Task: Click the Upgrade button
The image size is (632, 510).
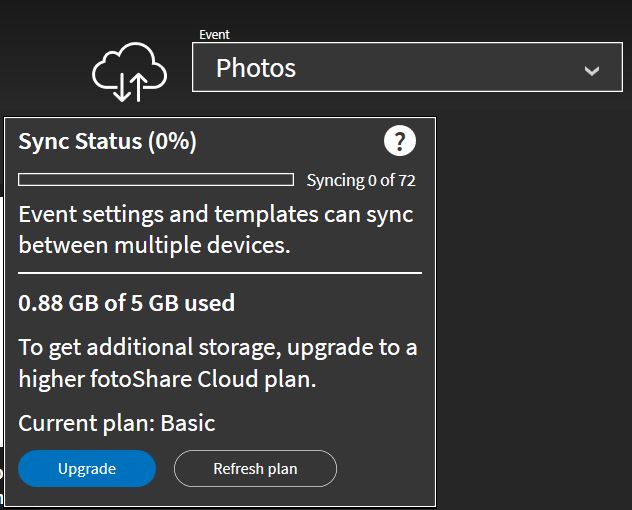Action: [87, 468]
